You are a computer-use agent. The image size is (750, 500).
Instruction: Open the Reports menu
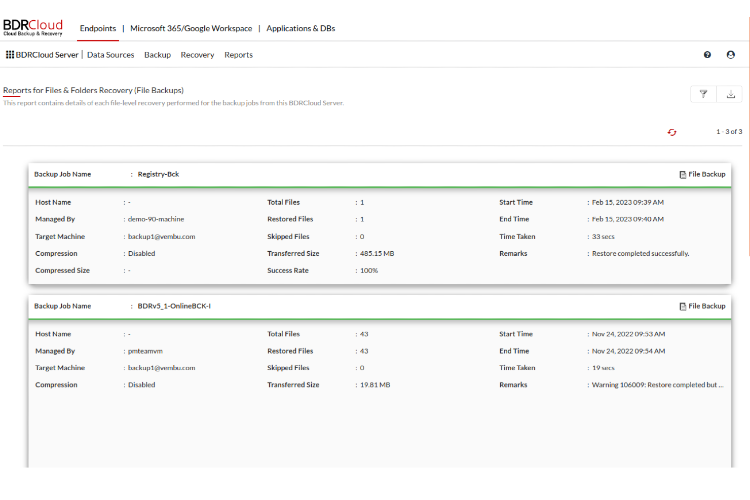(x=238, y=55)
